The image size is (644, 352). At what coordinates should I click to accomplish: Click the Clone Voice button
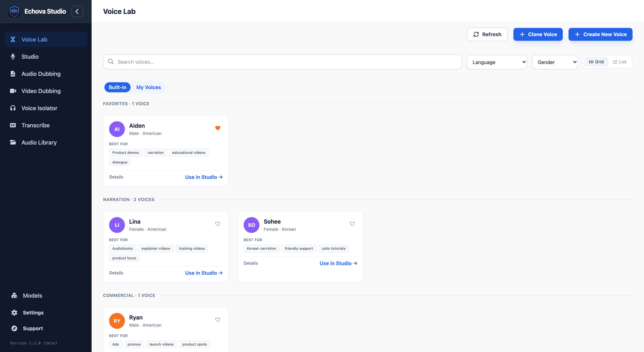538,34
